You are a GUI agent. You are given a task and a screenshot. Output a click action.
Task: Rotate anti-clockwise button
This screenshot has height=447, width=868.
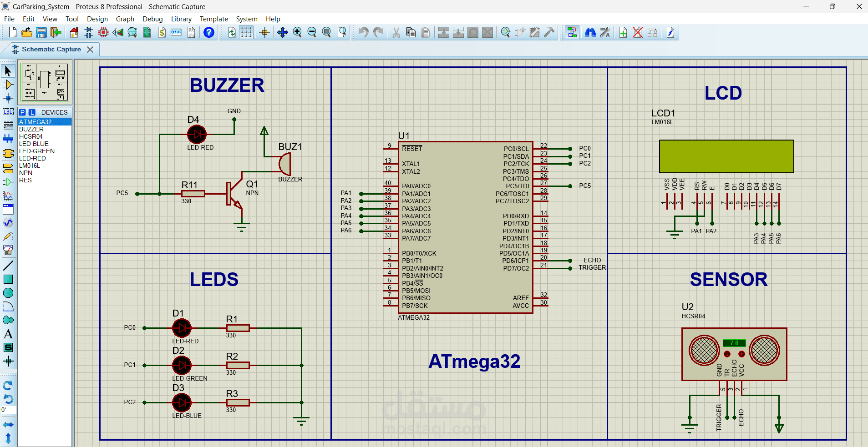pyautogui.click(x=8, y=399)
